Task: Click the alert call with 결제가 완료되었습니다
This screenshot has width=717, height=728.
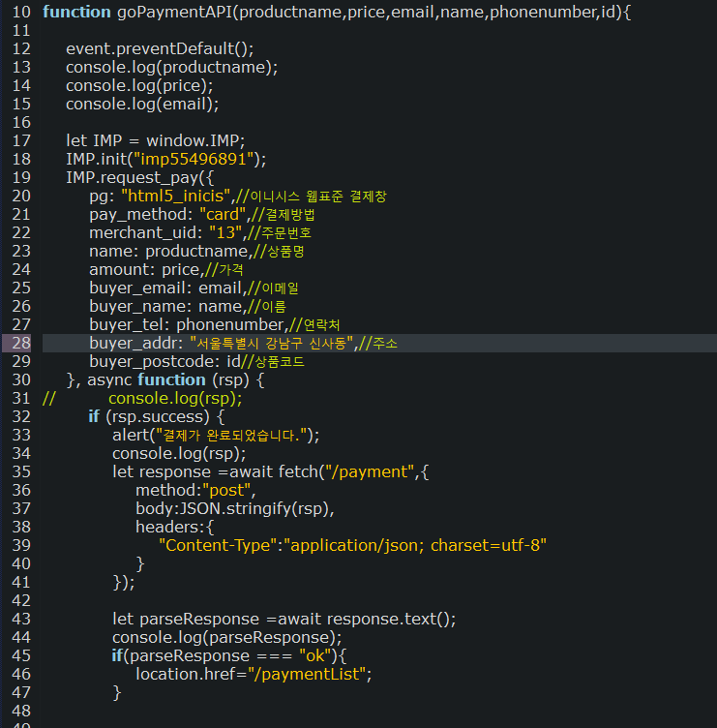Action: coord(216,435)
